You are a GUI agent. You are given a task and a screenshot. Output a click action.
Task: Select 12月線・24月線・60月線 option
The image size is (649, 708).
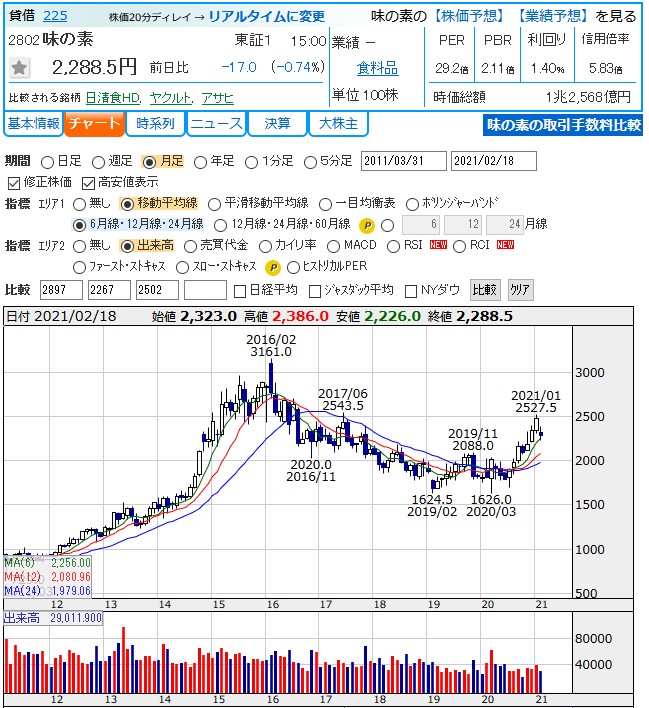click(x=220, y=225)
